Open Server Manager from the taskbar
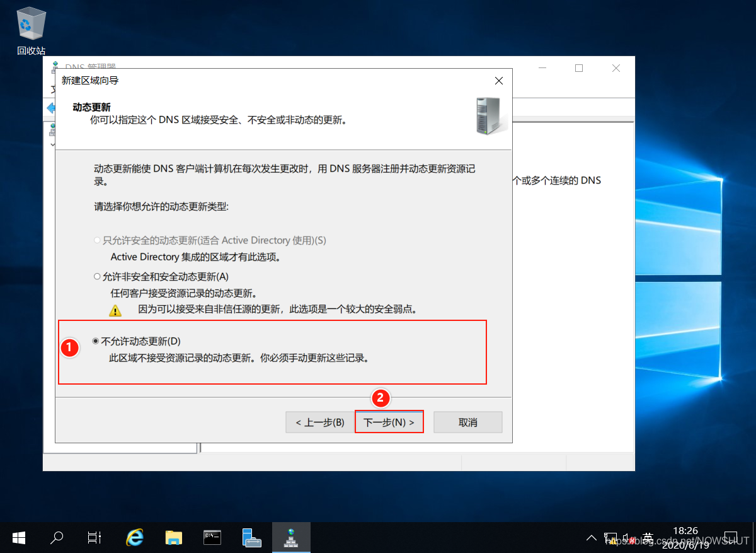Image resolution: width=756 pixels, height=553 pixels. tap(251, 537)
